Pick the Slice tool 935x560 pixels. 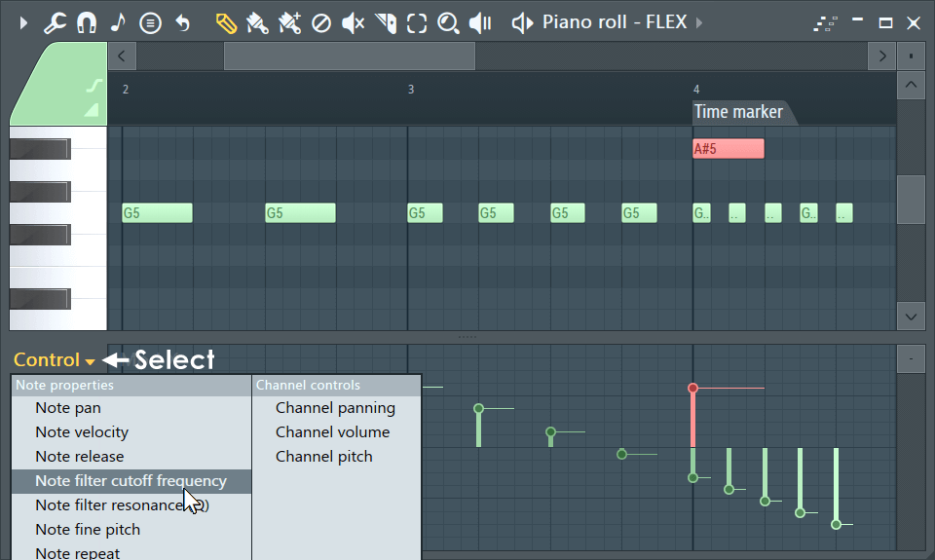pyautogui.click(x=386, y=23)
